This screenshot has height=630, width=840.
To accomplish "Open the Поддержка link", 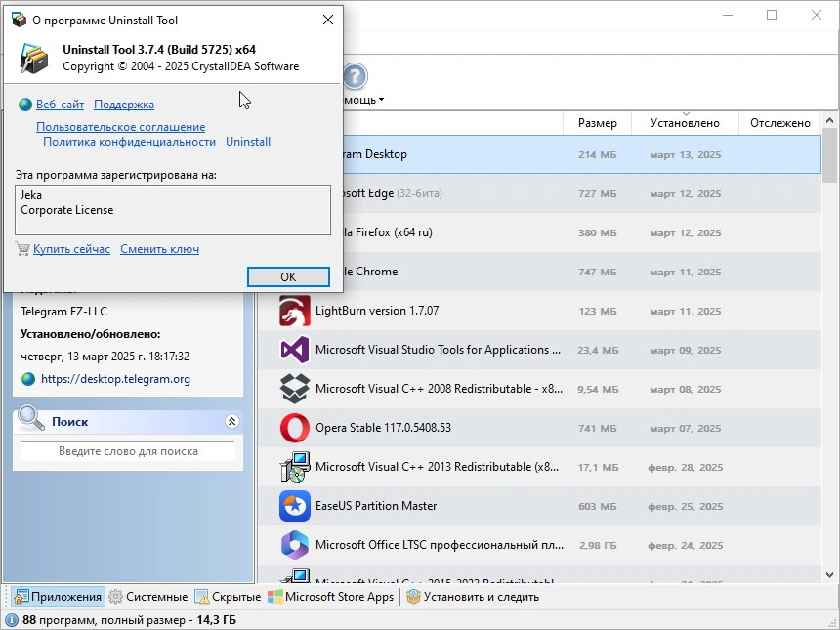I will pyautogui.click(x=124, y=105).
